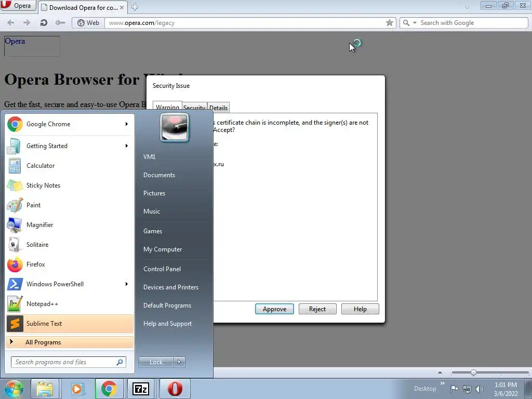532x399 pixels.
Task: Expand Getting Started submenu arrow
Action: [127, 146]
